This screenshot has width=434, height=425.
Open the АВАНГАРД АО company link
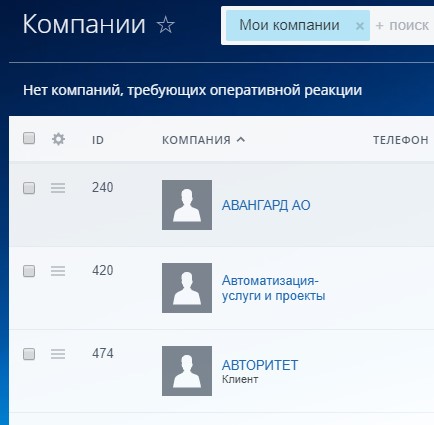266,205
